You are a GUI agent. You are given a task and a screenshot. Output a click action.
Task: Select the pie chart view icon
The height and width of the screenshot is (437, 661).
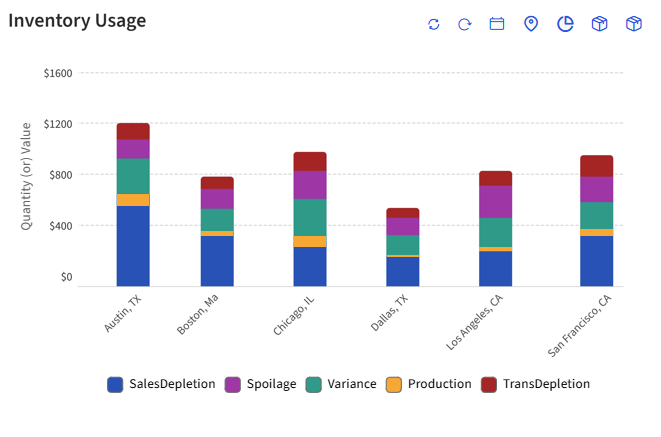pos(565,24)
